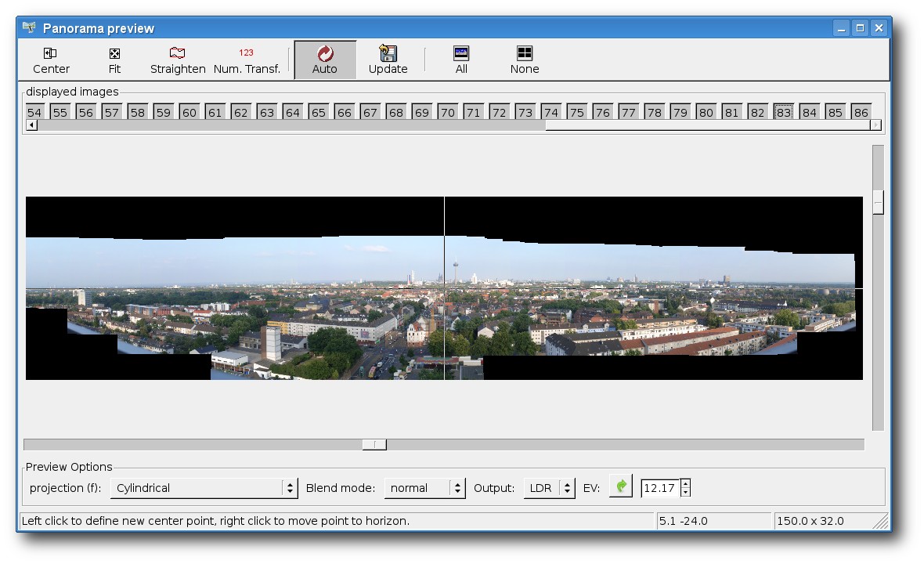
Task: Open the Blend mode normal dropdown
Action: tap(424, 488)
